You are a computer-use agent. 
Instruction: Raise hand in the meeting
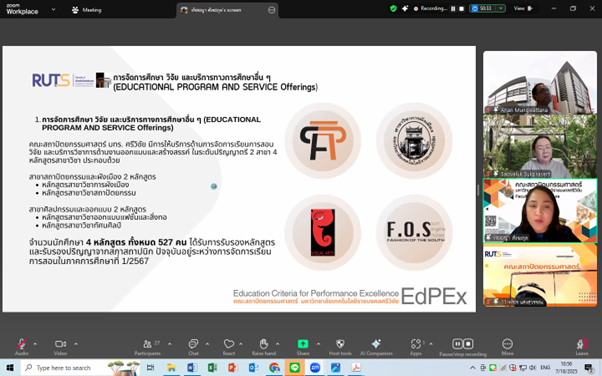pos(264,346)
